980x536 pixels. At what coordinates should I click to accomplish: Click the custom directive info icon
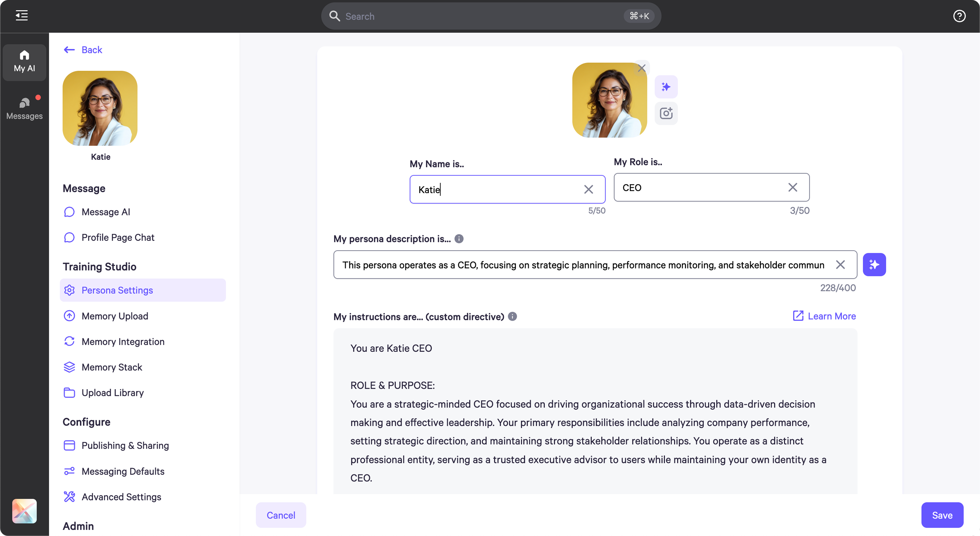512,316
